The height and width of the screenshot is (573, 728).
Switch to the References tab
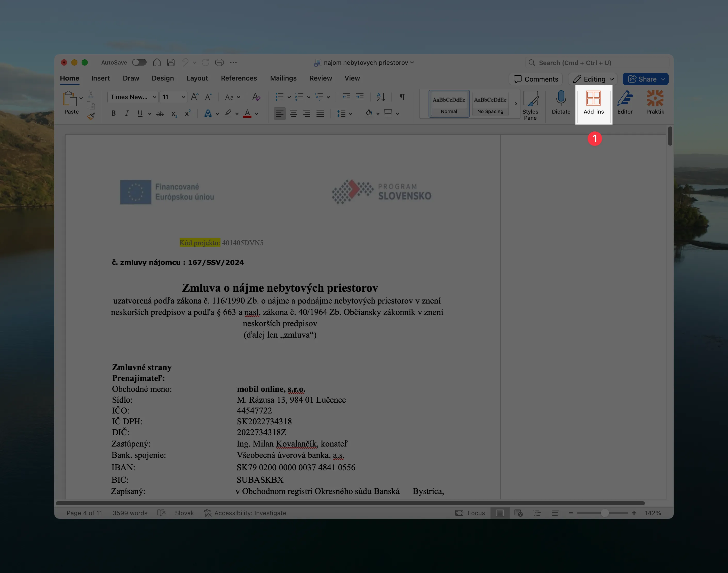pos(239,78)
